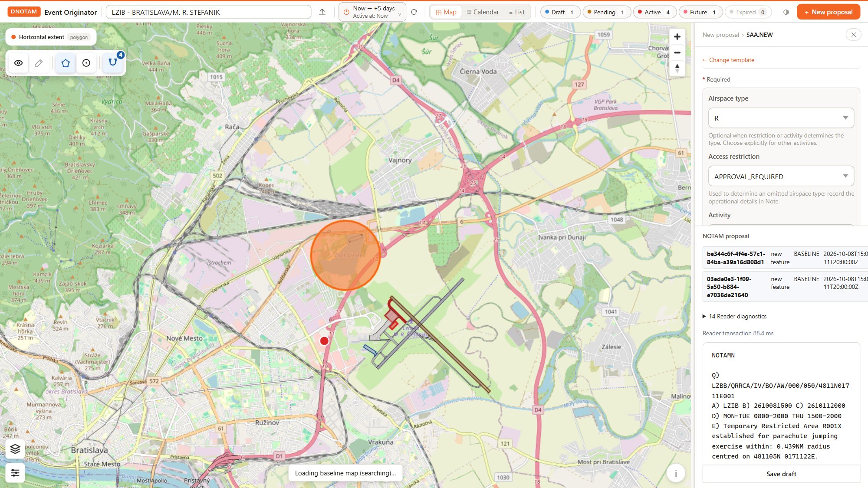Open the Access restriction dropdown
The width and height of the screenshot is (868, 488).
(781, 177)
